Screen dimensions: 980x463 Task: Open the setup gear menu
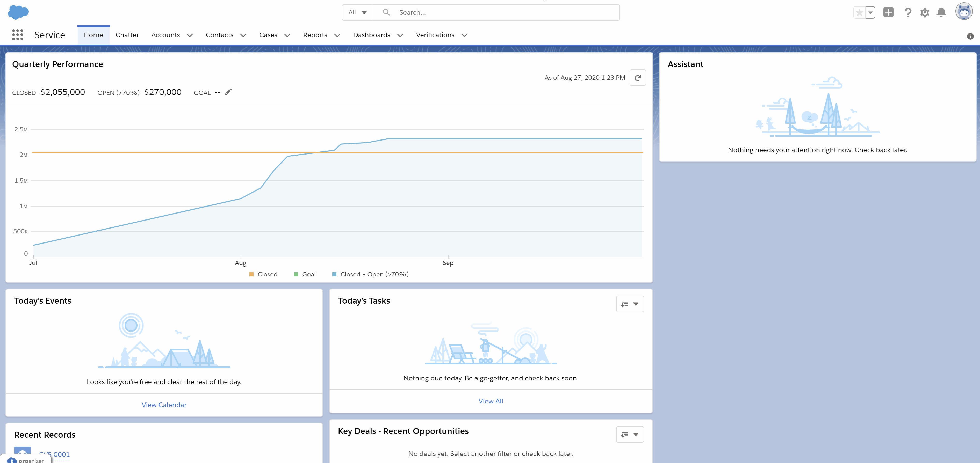coord(925,12)
